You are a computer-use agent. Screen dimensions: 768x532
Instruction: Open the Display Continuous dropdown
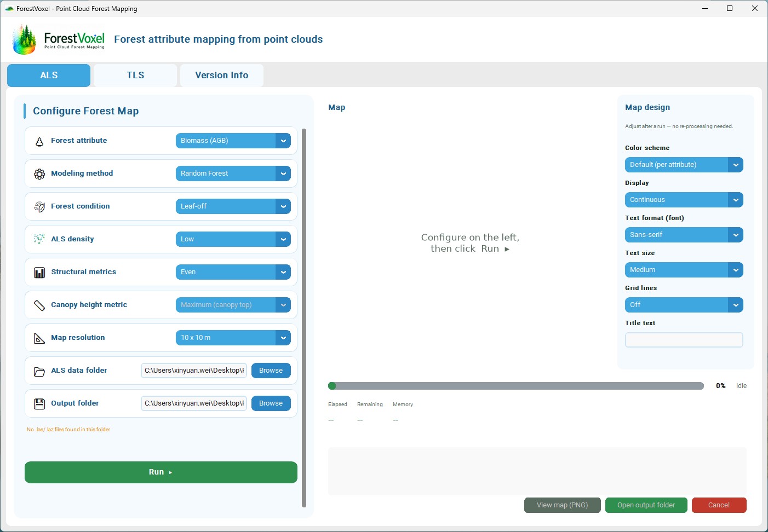pyautogui.click(x=684, y=200)
